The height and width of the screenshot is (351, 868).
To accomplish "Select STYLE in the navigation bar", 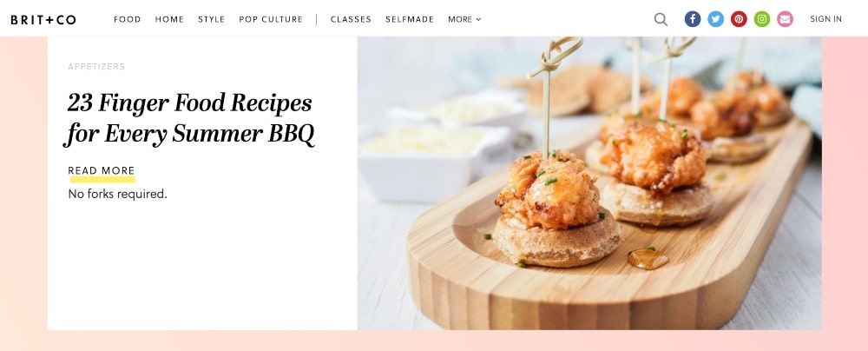I will (212, 19).
